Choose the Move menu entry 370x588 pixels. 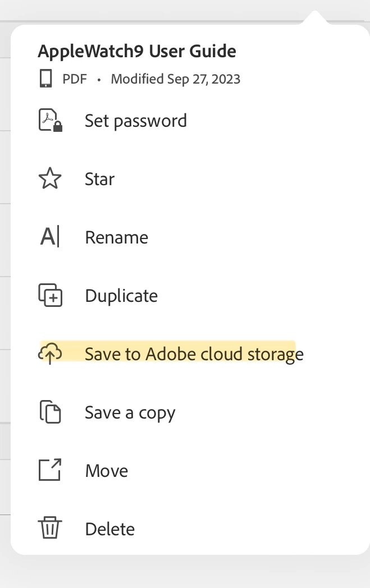[107, 471]
